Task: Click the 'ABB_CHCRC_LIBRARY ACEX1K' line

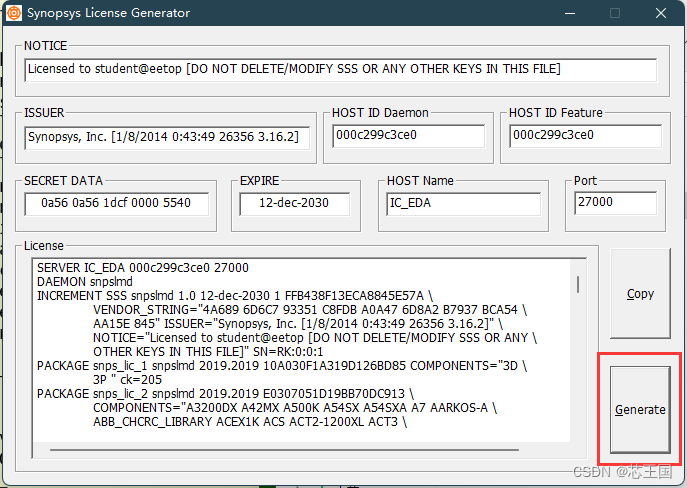Action: pyautogui.click(x=250, y=422)
